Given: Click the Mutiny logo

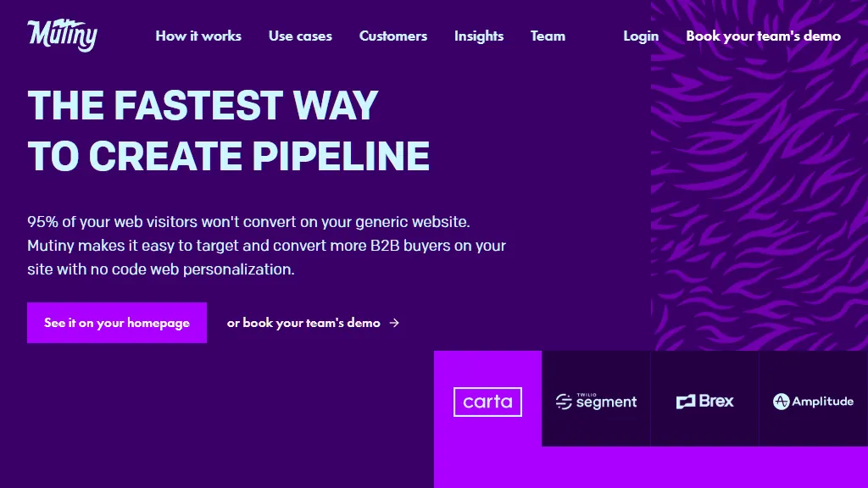Looking at the screenshot, I should (x=63, y=36).
